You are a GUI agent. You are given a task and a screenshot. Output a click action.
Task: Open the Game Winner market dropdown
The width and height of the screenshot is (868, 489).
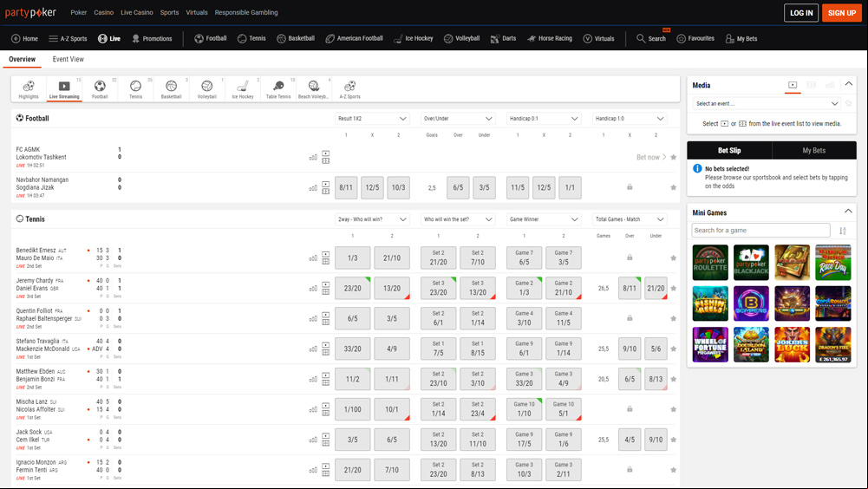(544, 219)
